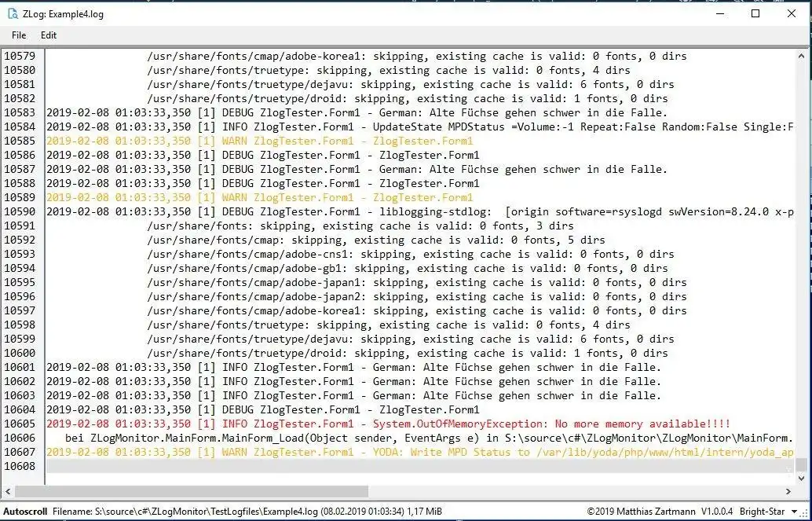Image resolution: width=812 pixels, height=521 pixels.
Task: Click the V1.0.0.4 version label
Action: pos(717,512)
